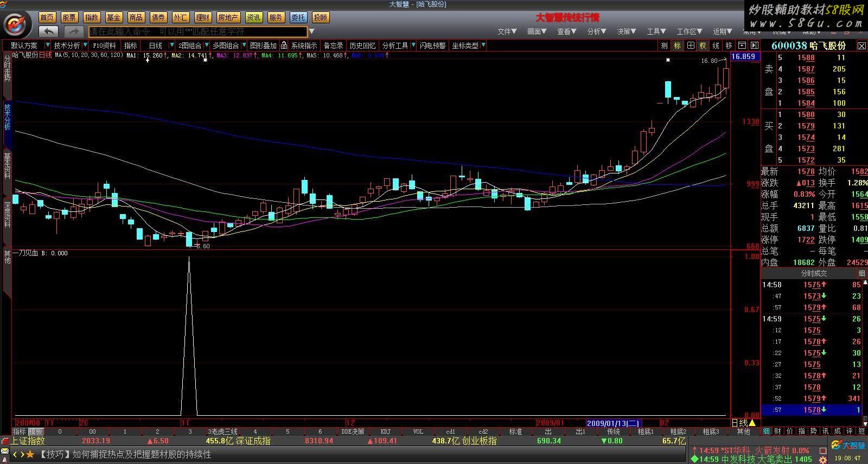Viewport: 868px width, 464px height.
Task: Click the 闪电预警 alert button
Action: (x=433, y=46)
